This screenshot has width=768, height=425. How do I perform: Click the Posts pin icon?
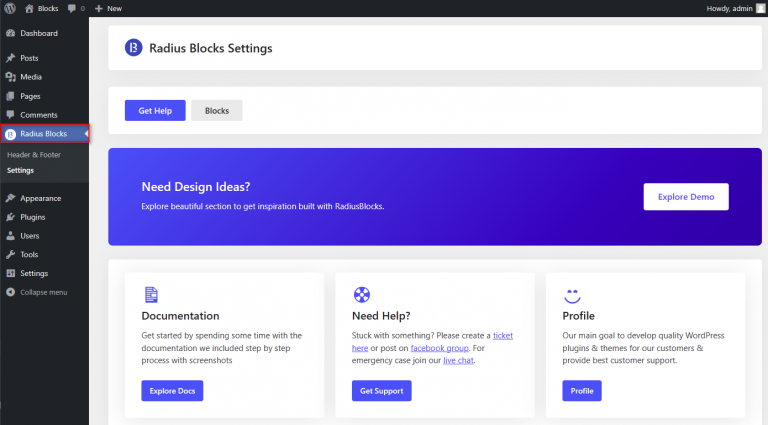10,58
